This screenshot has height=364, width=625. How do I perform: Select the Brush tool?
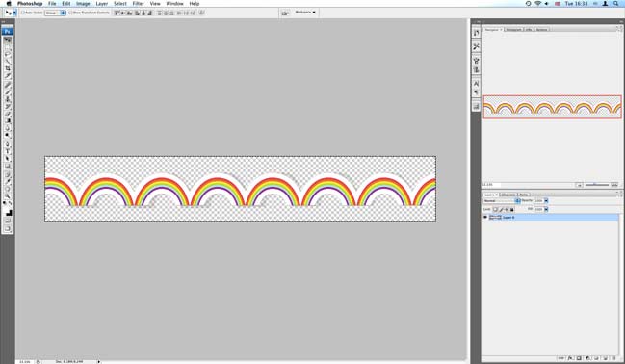pyautogui.click(x=8, y=91)
